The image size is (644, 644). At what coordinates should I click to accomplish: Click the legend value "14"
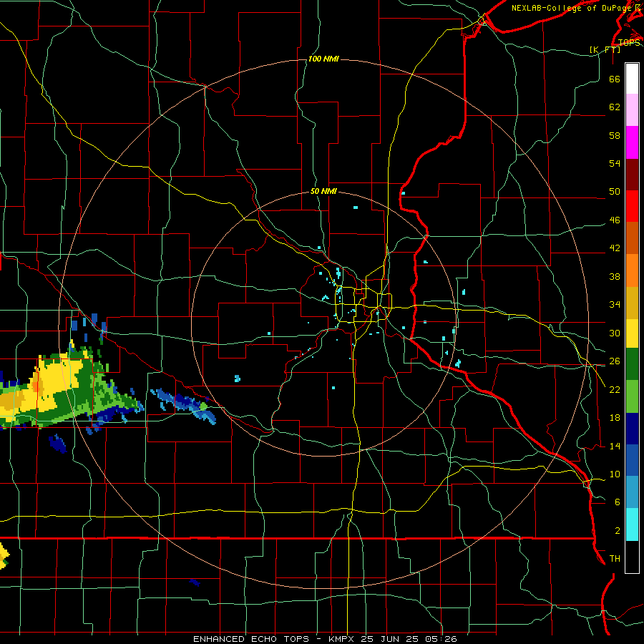(x=615, y=446)
